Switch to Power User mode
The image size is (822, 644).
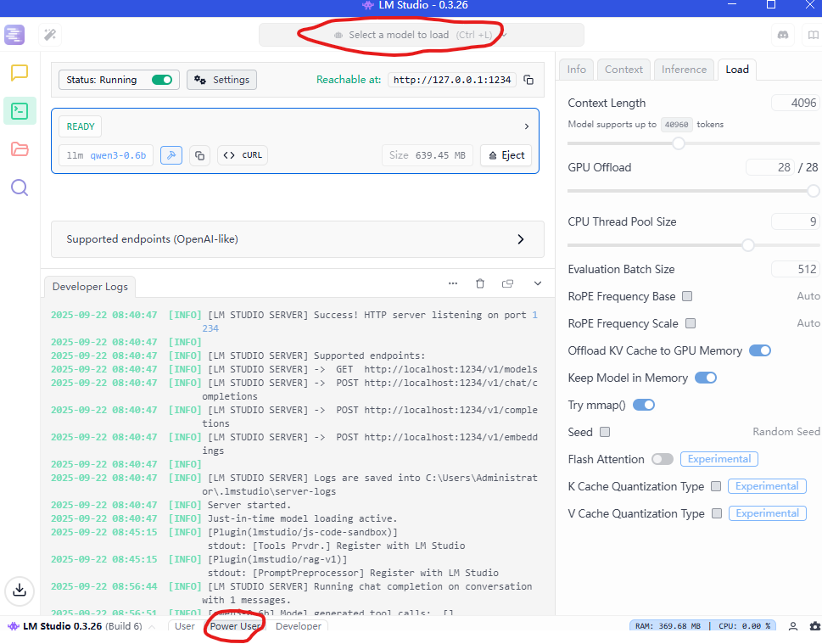[235, 626]
